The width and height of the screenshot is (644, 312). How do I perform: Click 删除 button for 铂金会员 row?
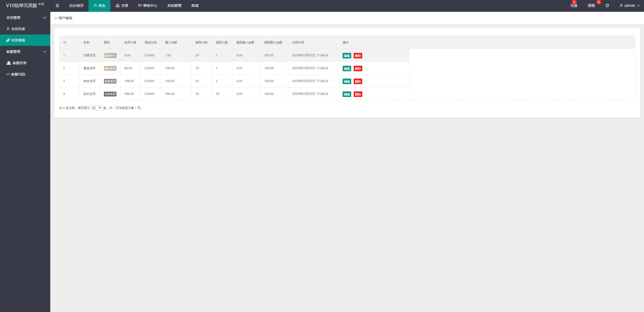358,82
